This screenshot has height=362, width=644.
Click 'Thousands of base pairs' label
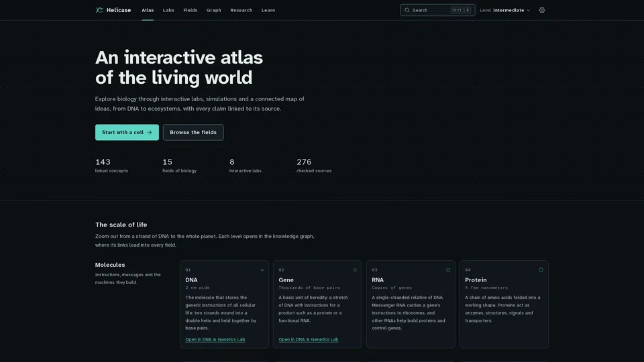pos(309,288)
